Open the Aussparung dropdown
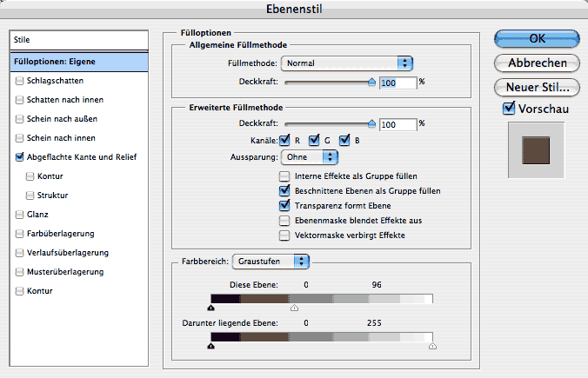 coord(309,157)
